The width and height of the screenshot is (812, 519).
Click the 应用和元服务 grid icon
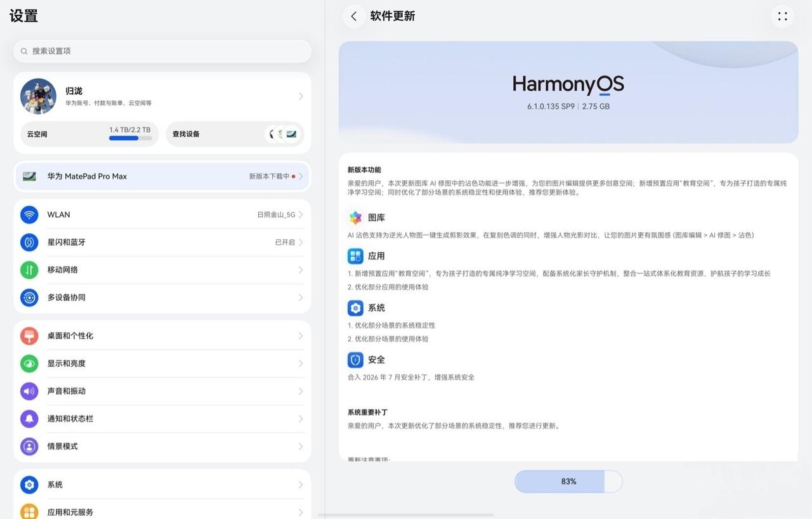click(x=29, y=511)
